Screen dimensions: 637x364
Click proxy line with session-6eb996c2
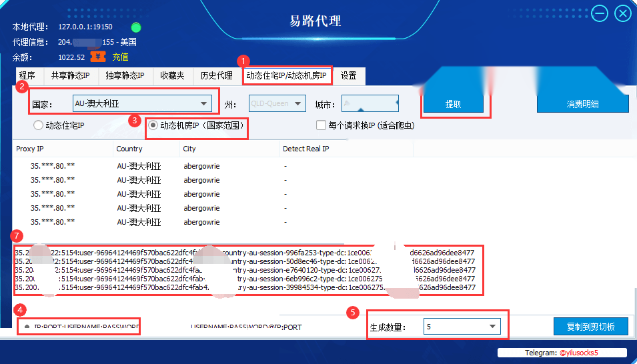(245, 279)
